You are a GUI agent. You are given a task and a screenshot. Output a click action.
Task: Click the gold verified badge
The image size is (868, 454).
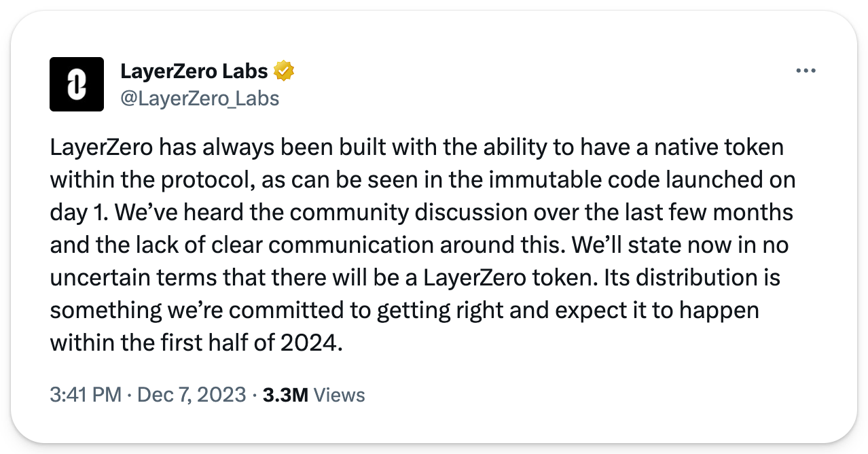click(x=283, y=71)
